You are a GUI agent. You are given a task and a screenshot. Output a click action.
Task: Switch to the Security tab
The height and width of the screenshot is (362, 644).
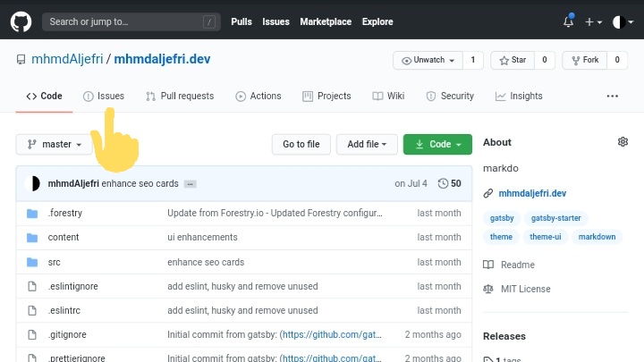(x=450, y=96)
